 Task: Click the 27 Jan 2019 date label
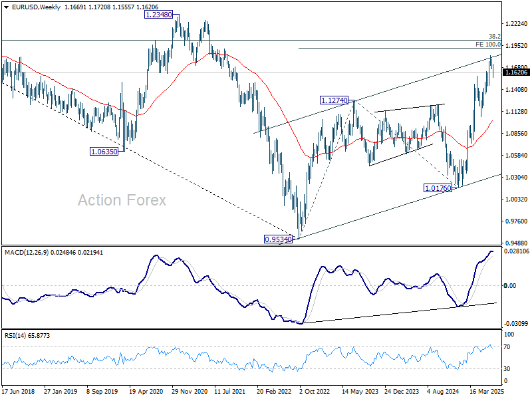pos(61,391)
